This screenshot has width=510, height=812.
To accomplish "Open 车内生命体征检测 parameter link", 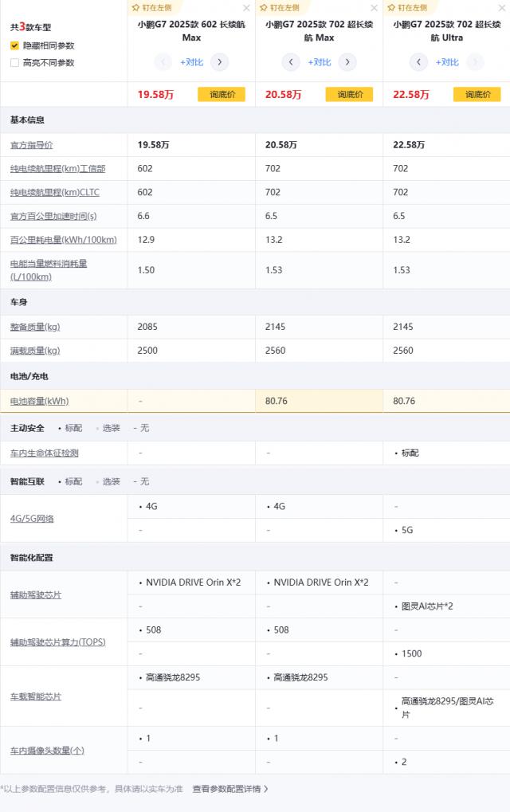I will tap(45, 453).
